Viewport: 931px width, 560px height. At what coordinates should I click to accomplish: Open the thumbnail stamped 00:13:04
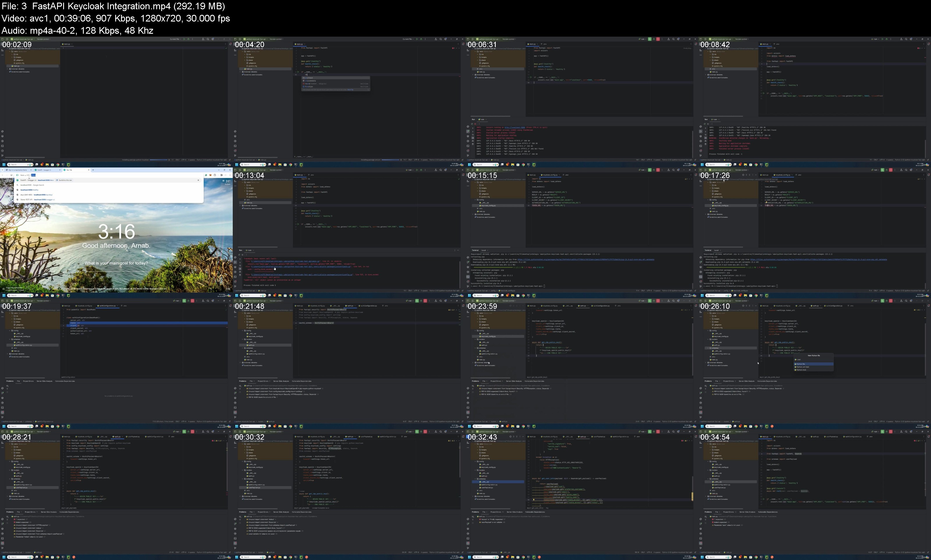349,233
